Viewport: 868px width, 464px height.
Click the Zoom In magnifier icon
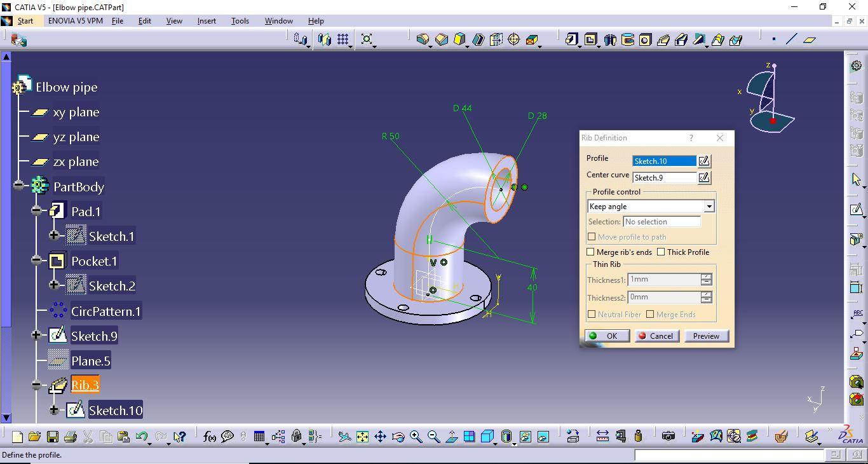(416, 437)
